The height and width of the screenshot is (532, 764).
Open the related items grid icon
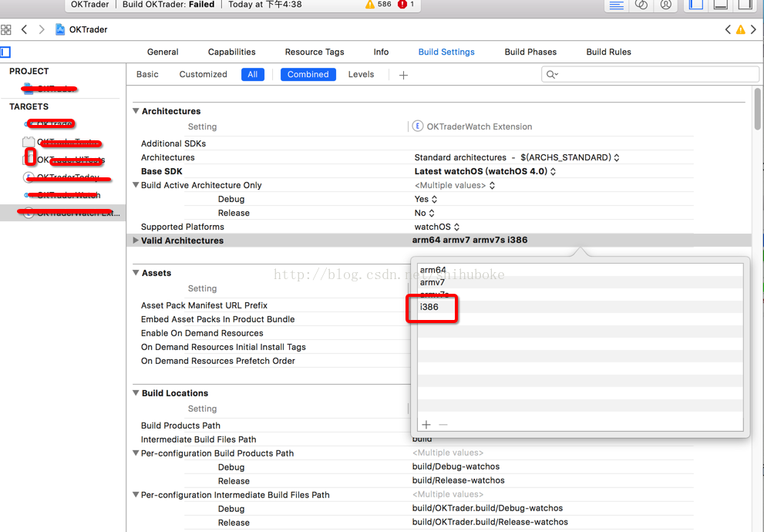click(x=6, y=30)
